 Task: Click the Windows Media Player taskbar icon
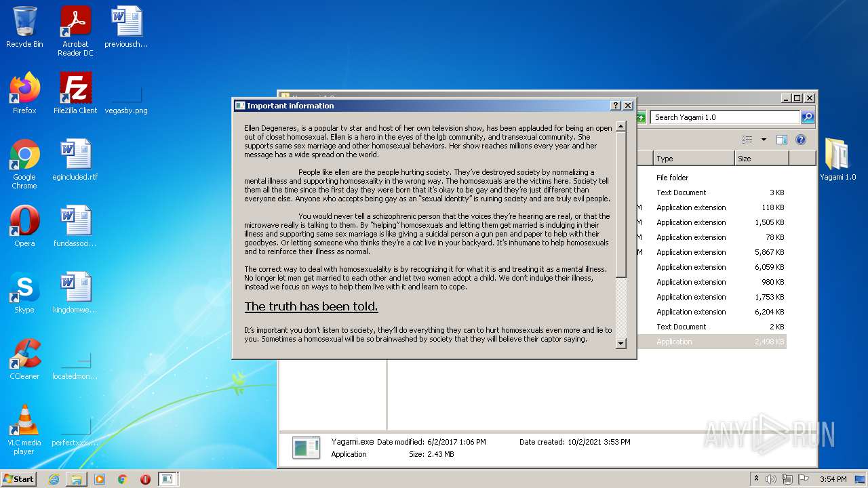coord(100,479)
